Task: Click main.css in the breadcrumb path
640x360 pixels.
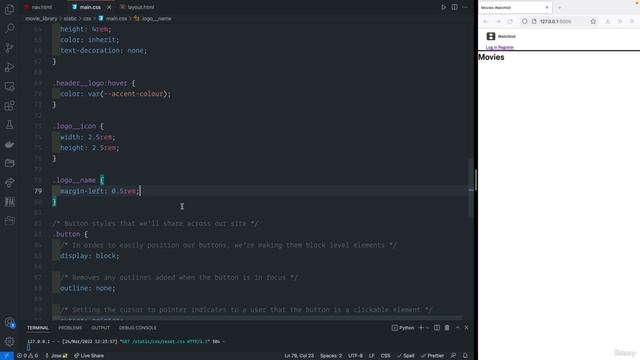Action: (x=116, y=18)
